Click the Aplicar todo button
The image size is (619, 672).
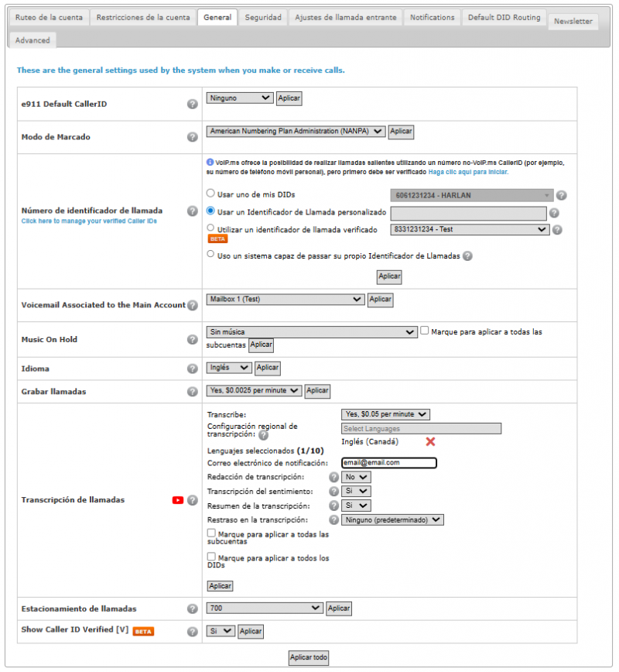(309, 657)
